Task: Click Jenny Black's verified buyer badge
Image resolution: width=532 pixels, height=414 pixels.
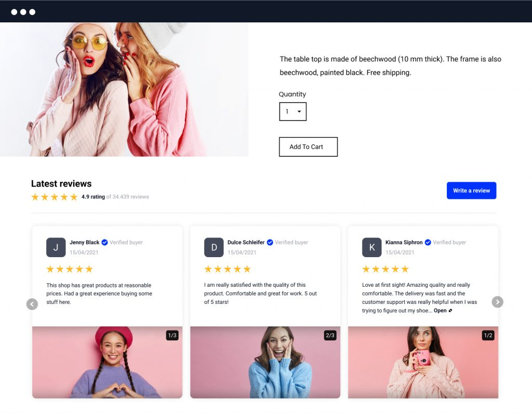Action: click(x=104, y=243)
